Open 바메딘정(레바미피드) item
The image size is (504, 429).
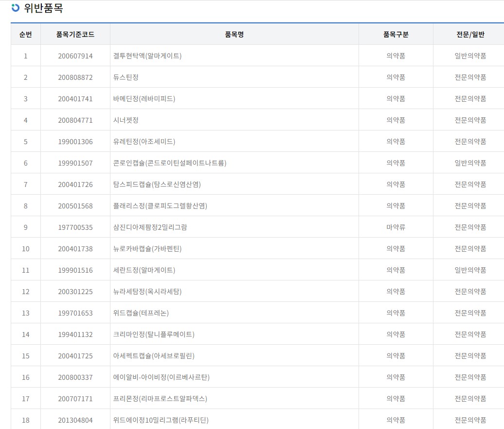tap(144, 99)
